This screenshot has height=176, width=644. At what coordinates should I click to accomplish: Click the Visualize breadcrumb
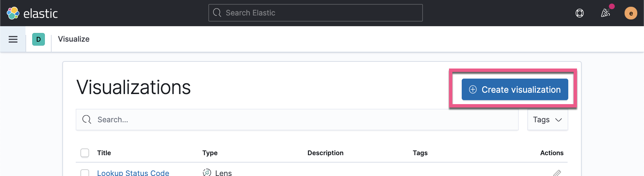[74, 39]
